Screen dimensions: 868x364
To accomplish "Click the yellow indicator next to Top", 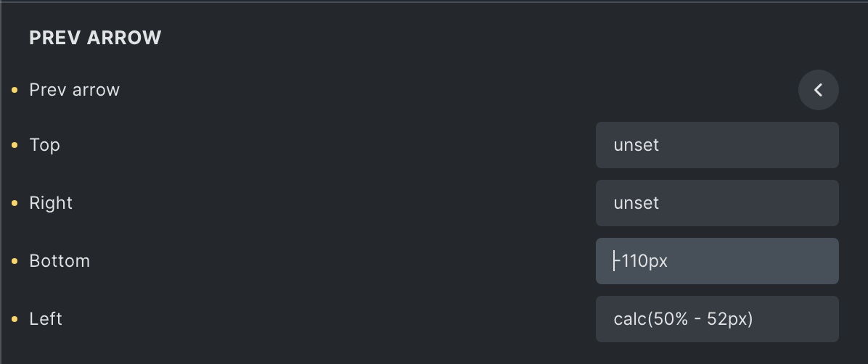I will (x=15, y=145).
